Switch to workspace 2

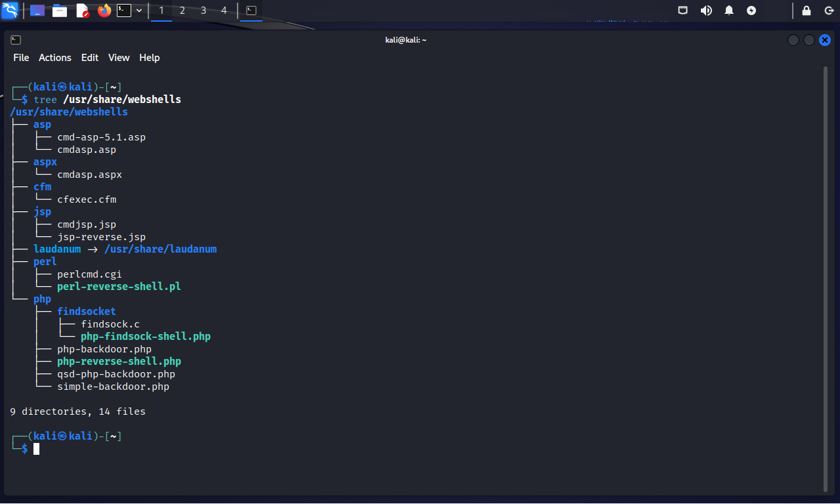point(182,10)
